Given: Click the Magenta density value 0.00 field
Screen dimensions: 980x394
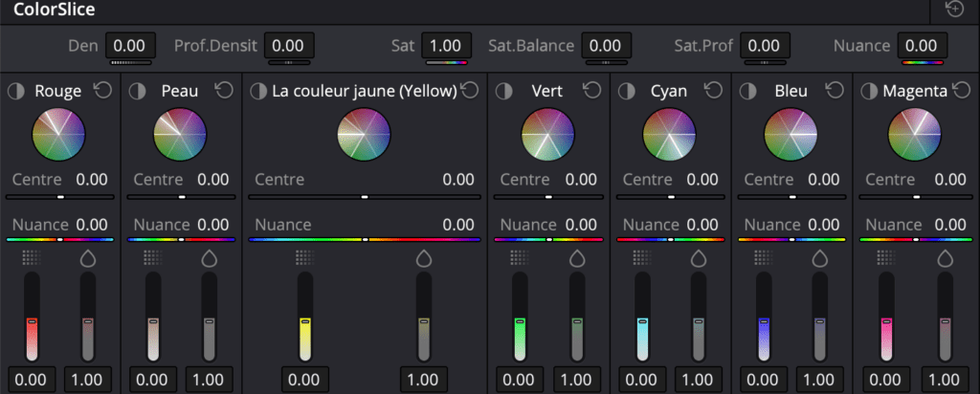Looking at the screenshot, I should tap(886, 380).
